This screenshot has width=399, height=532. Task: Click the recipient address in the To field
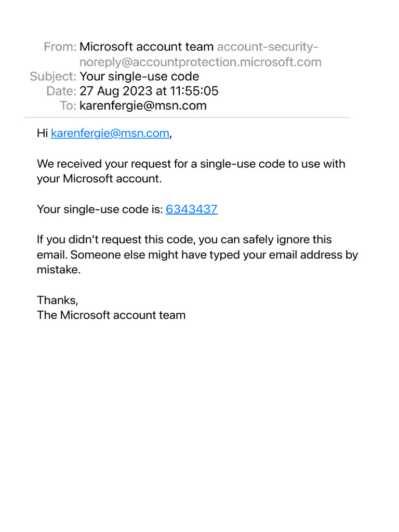click(143, 106)
